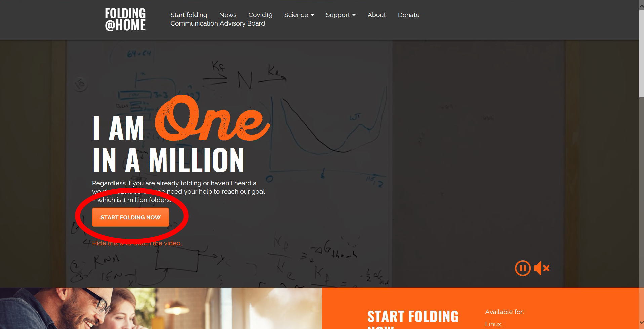The width and height of the screenshot is (644, 329).
Task: Click the scrollbar down arrow
Action: 641,323
